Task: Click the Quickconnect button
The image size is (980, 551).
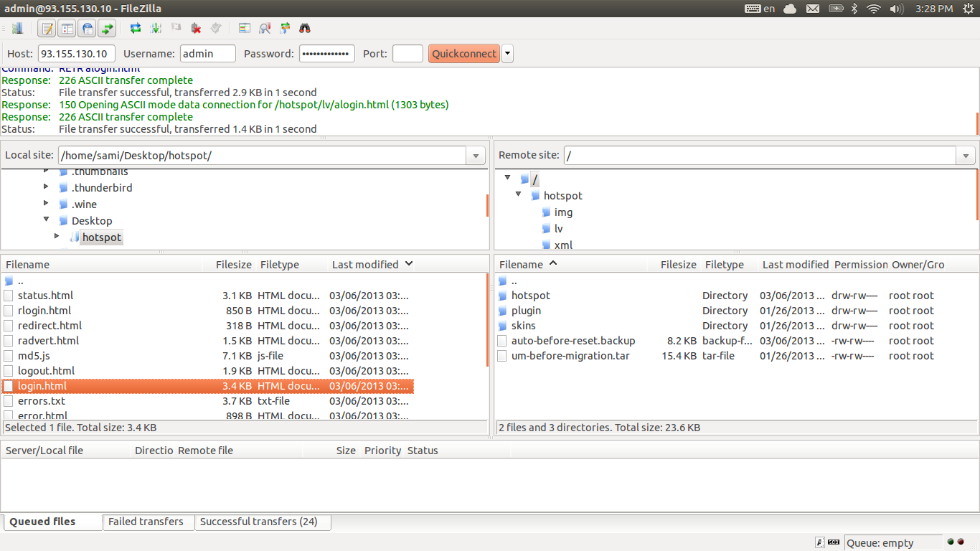Action: 464,54
